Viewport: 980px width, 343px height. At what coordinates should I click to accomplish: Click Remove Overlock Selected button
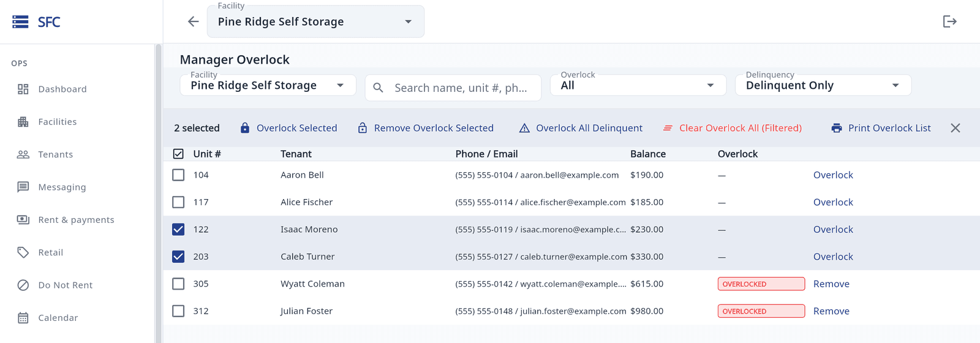(x=426, y=128)
